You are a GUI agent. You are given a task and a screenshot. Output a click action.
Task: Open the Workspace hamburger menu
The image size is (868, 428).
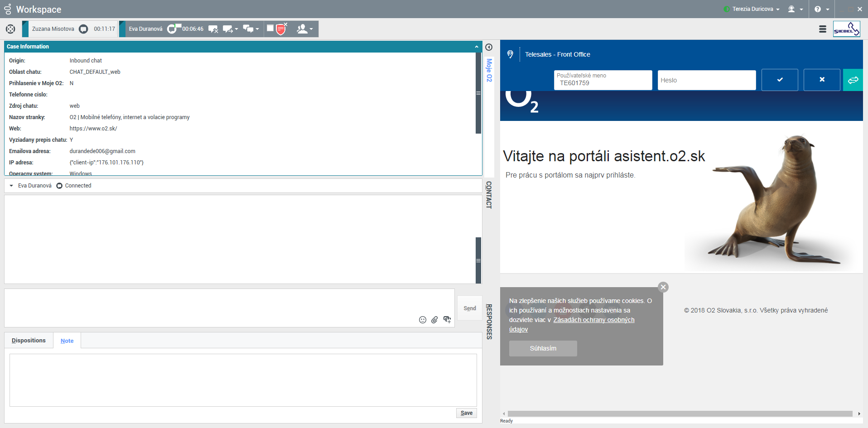click(822, 29)
